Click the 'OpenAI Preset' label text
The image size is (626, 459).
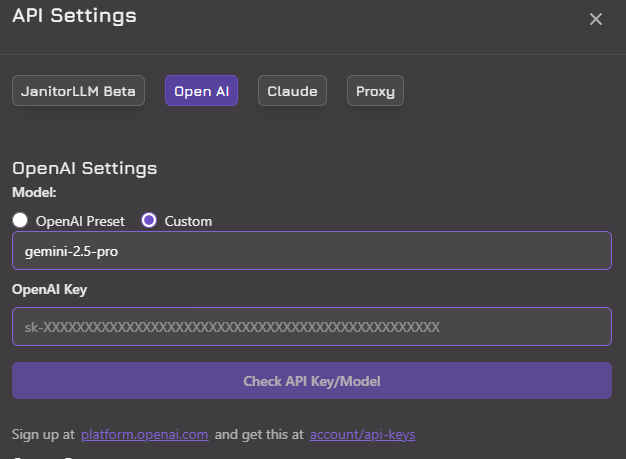pyautogui.click(x=80, y=221)
